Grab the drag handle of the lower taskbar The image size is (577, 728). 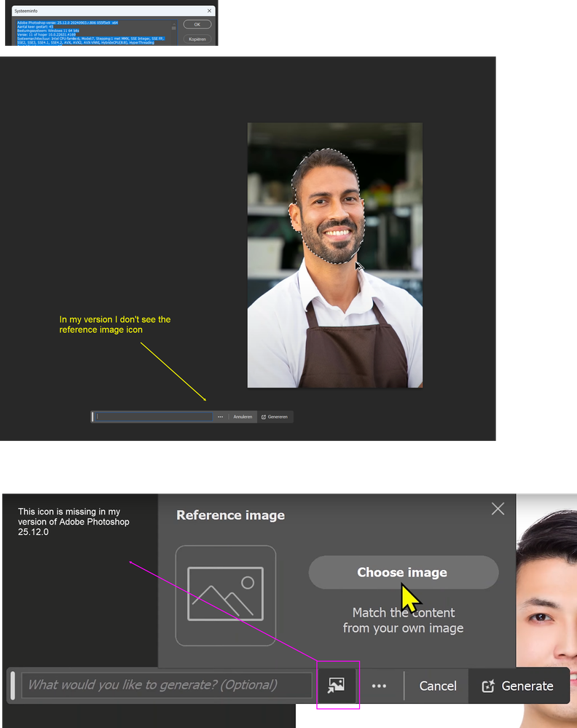(x=12, y=686)
